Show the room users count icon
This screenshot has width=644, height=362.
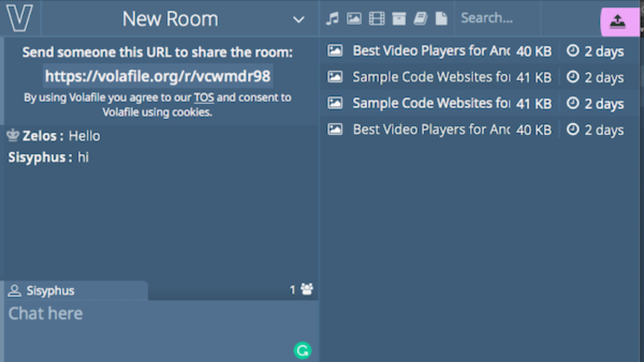click(307, 290)
